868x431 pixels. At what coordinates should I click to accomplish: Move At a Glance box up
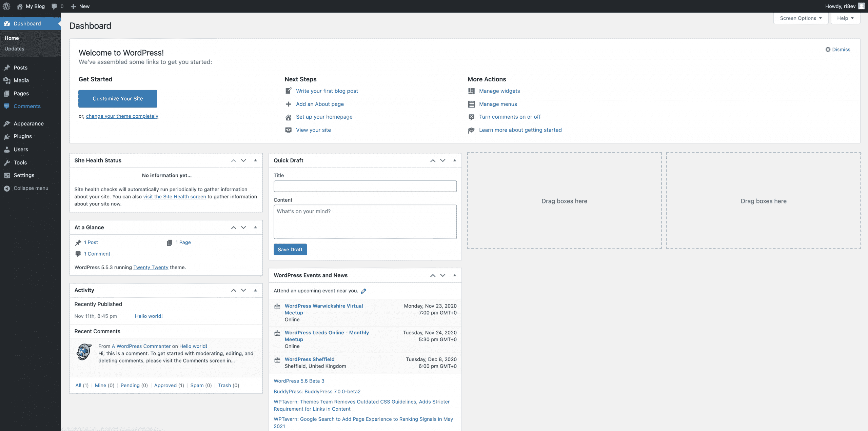click(x=234, y=228)
